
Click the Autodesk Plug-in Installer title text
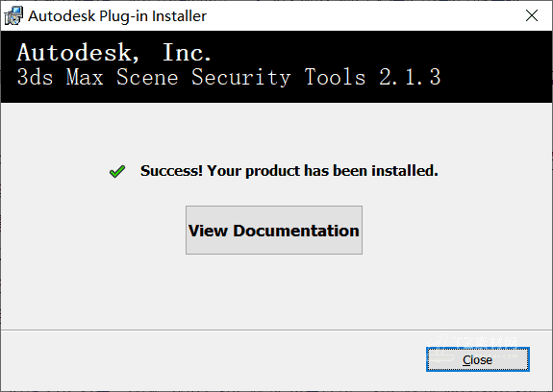(117, 16)
